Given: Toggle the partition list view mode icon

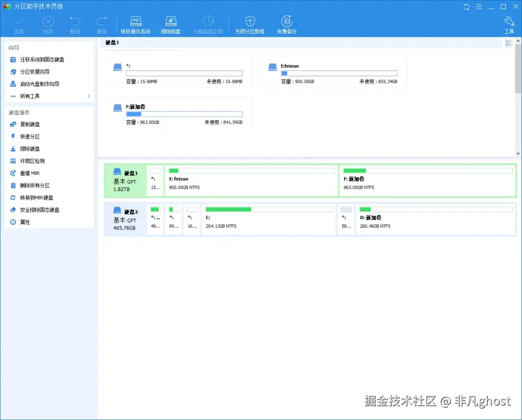Looking at the screenshot, I should pyautogui.click(x=508, y=43).
